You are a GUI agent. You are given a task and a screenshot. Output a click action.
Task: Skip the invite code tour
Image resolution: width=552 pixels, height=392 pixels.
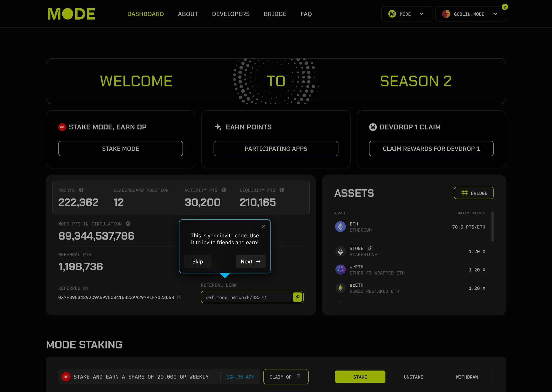(x=198, y=261)
